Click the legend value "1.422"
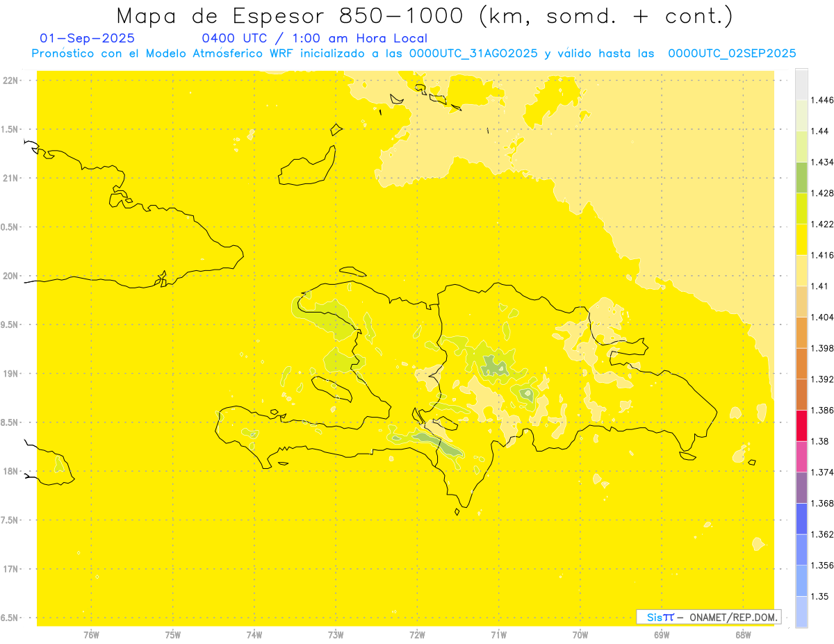 821,224
